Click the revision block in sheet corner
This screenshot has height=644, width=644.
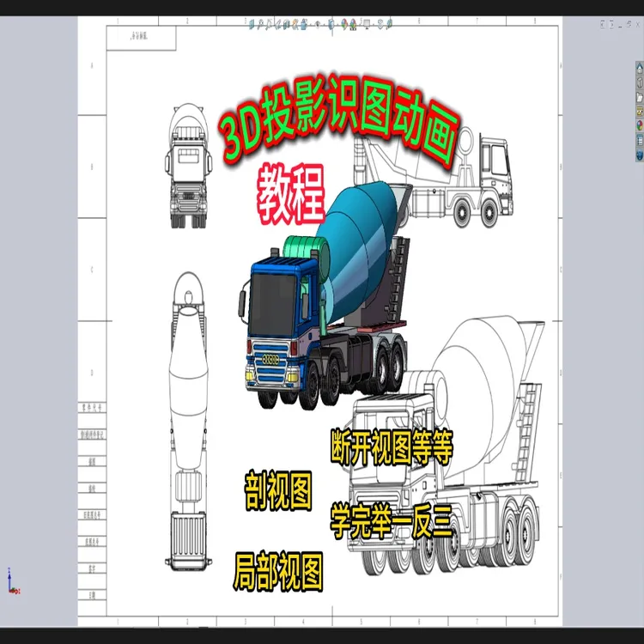coord(142,38)
